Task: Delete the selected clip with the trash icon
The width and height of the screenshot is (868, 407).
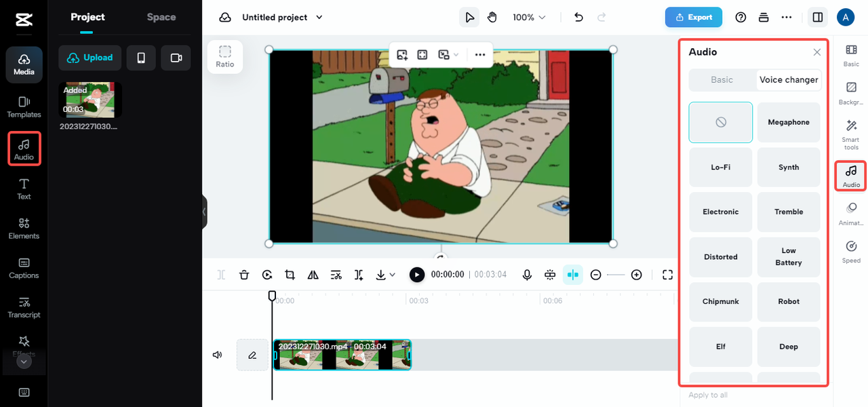Action: [244, 275]
